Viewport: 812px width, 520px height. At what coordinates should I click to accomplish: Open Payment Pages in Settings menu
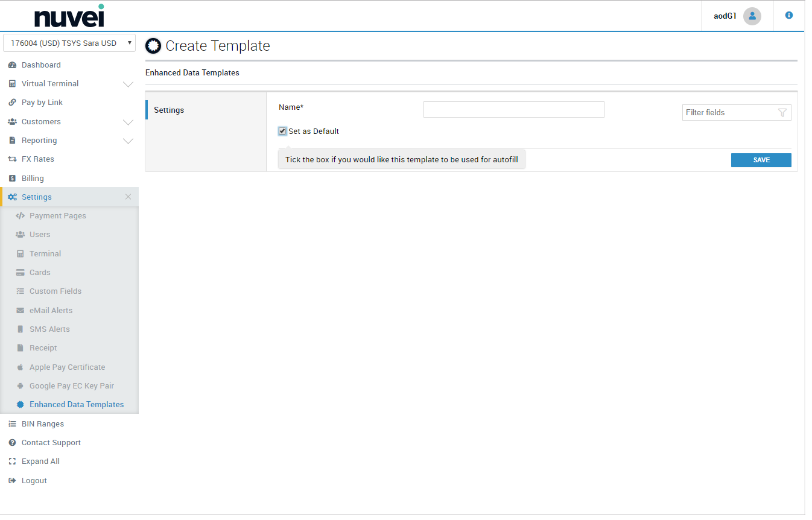pyautogui.click(x=57, y=216)
